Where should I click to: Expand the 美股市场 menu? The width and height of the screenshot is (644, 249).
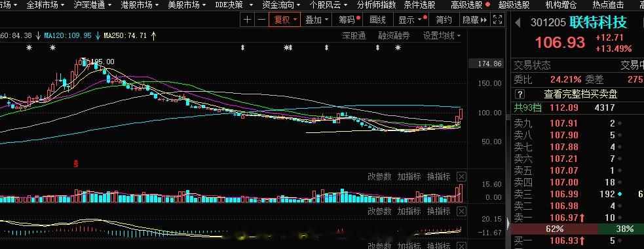(x=187, y=5)
